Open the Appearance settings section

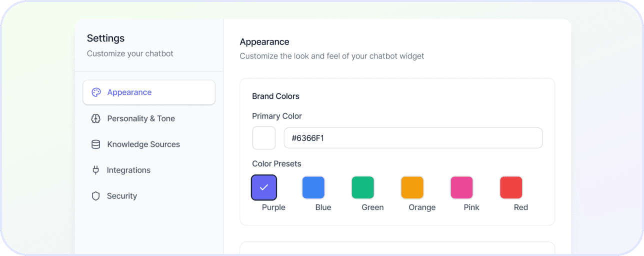point(149,92)
